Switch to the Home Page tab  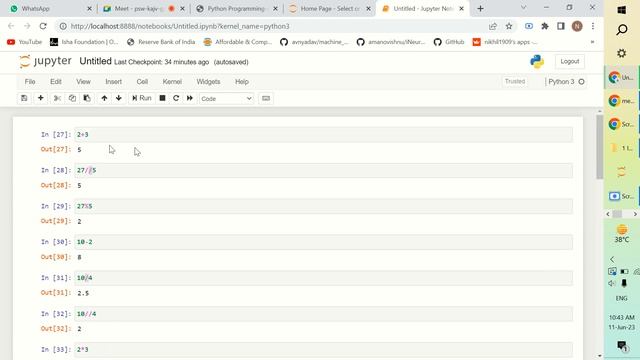(x=330, y=9)
